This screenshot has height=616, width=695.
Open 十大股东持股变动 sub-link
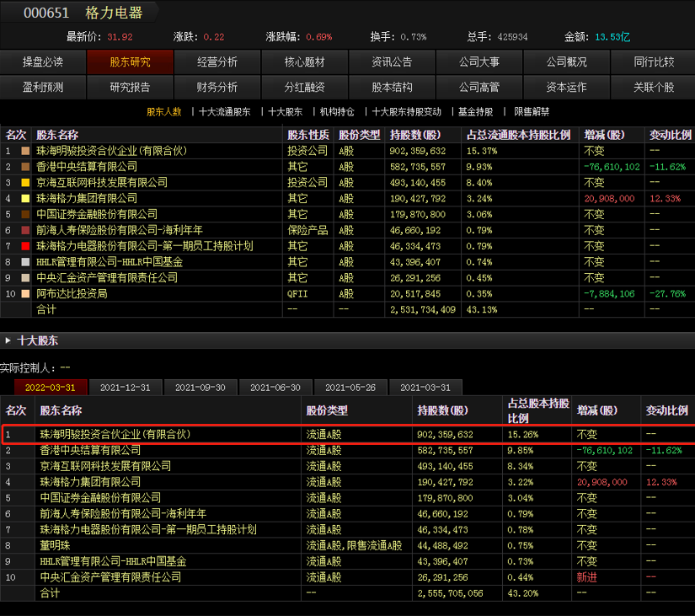click(x=407, y=112)
